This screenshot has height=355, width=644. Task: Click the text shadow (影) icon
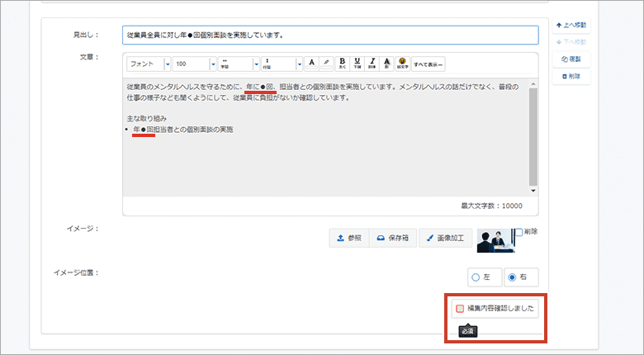coord(387,64)
